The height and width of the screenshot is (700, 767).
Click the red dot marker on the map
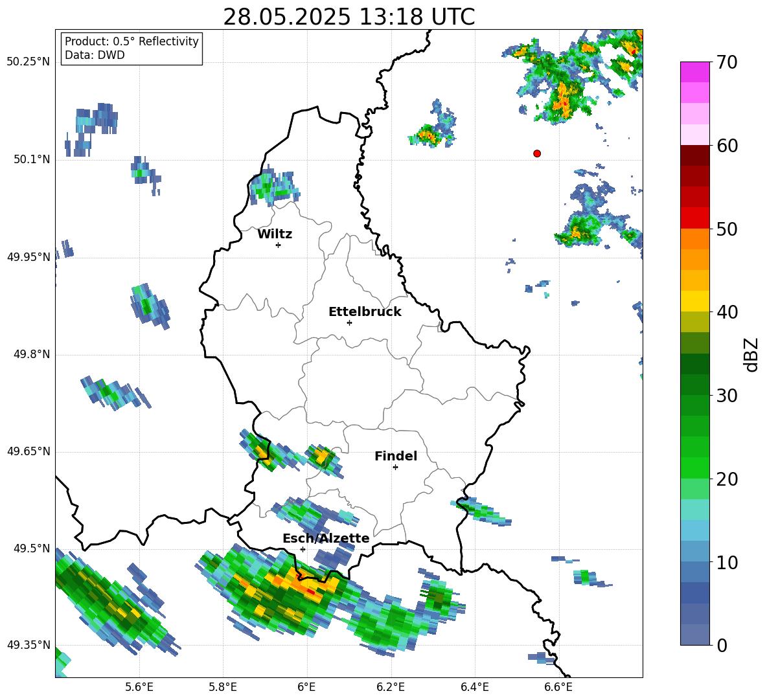click(536, 153)
